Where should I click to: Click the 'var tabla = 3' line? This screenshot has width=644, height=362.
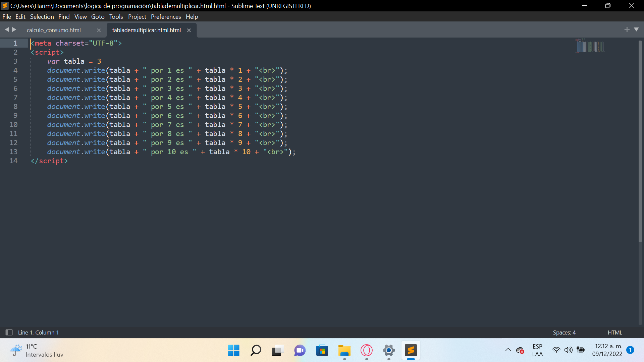74,61
